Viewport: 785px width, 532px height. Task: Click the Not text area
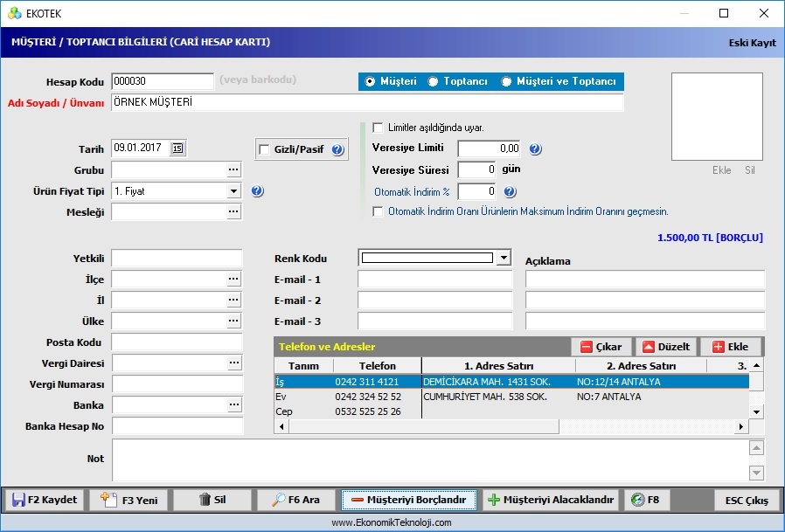click(431, 460)
